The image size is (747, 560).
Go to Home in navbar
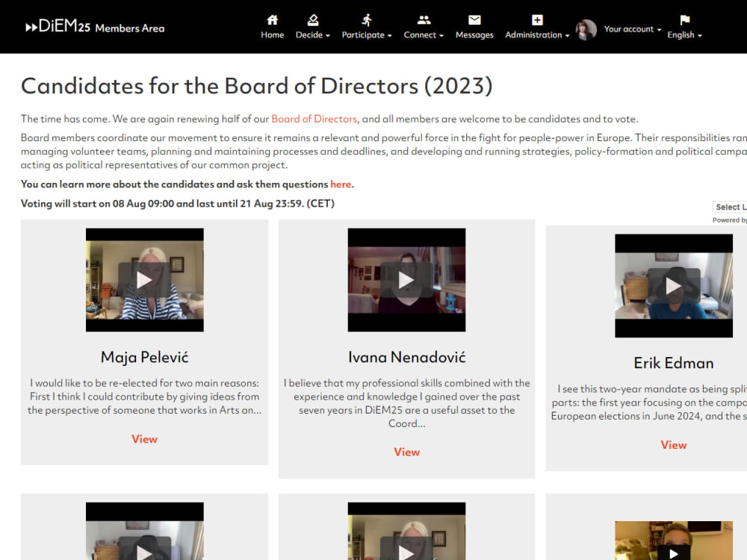click(x=272, y=35)
